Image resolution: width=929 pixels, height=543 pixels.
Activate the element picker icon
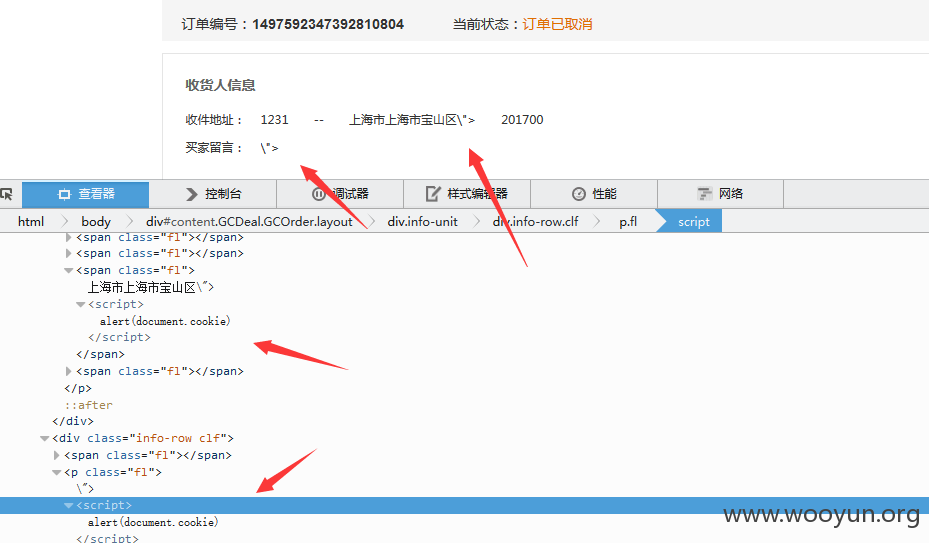pos(7,194)
